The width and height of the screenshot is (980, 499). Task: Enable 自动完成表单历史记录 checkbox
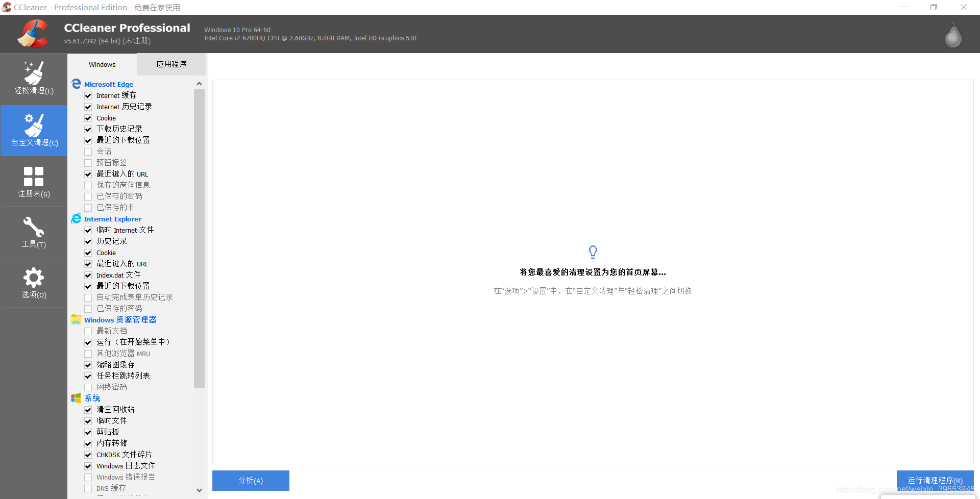88,297
